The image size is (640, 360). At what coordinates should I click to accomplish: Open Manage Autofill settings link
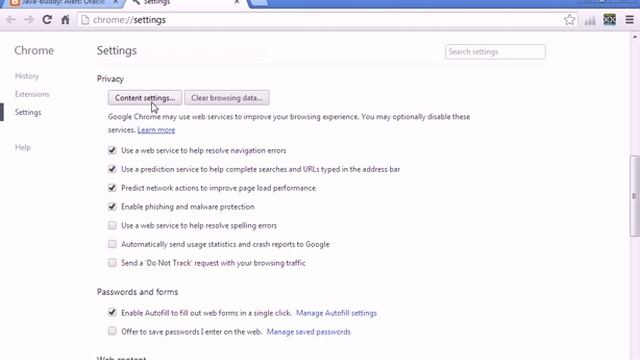(336, 313)
